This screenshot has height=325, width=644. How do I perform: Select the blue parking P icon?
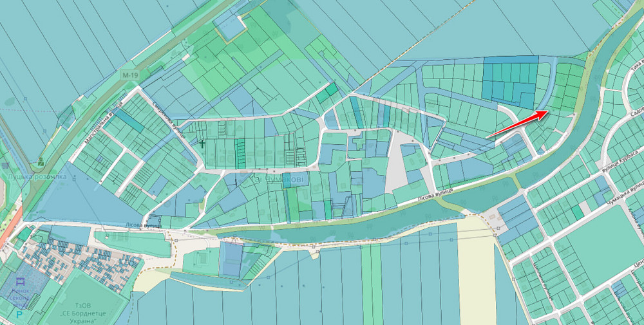19,315
